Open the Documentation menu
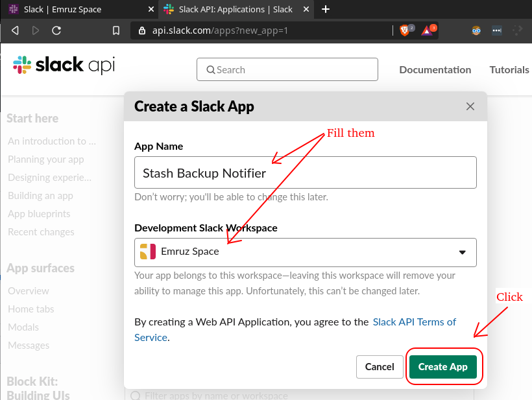This screenshot has height=400, width=532. 435,69
